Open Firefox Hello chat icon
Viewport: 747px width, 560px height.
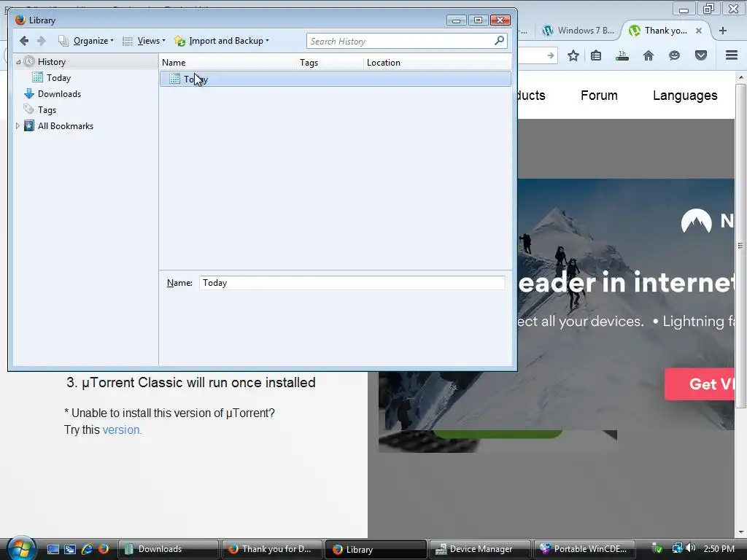674,55
